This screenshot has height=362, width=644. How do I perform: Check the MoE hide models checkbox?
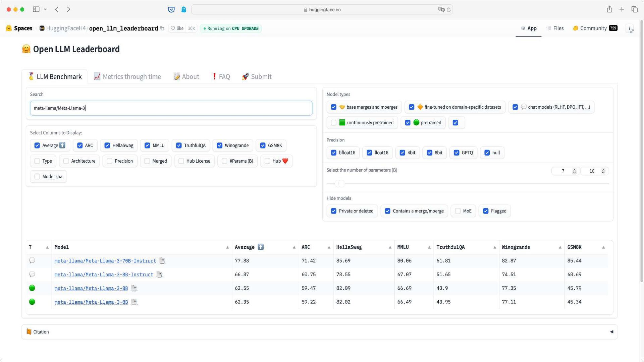pyautogui.click(x=458, y=211)
